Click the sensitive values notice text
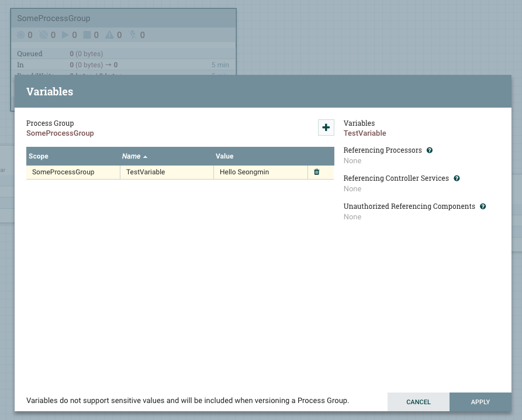522x420 pixels. click(188, 400)
